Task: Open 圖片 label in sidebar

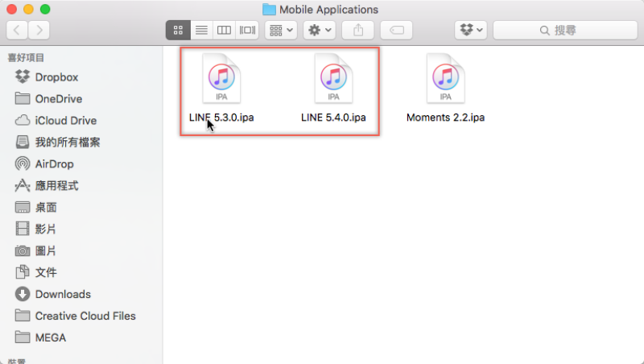Action: pos(46,250)
